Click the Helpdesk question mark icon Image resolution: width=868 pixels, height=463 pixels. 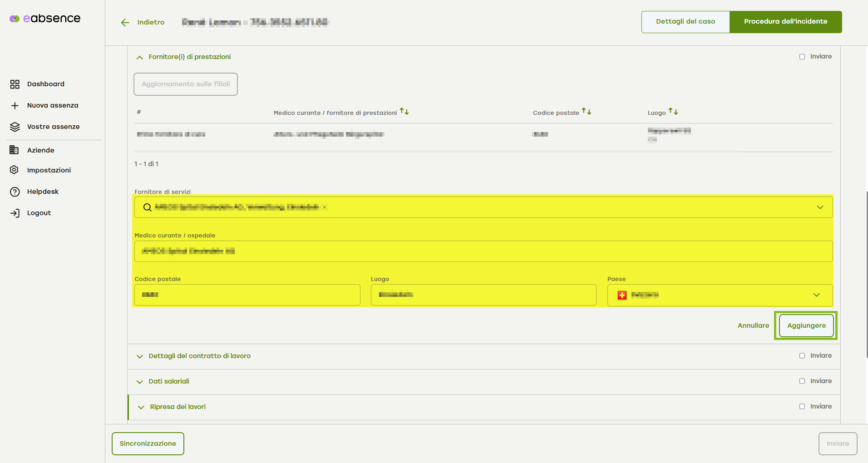pyautogui.click(x=15, y=192)
